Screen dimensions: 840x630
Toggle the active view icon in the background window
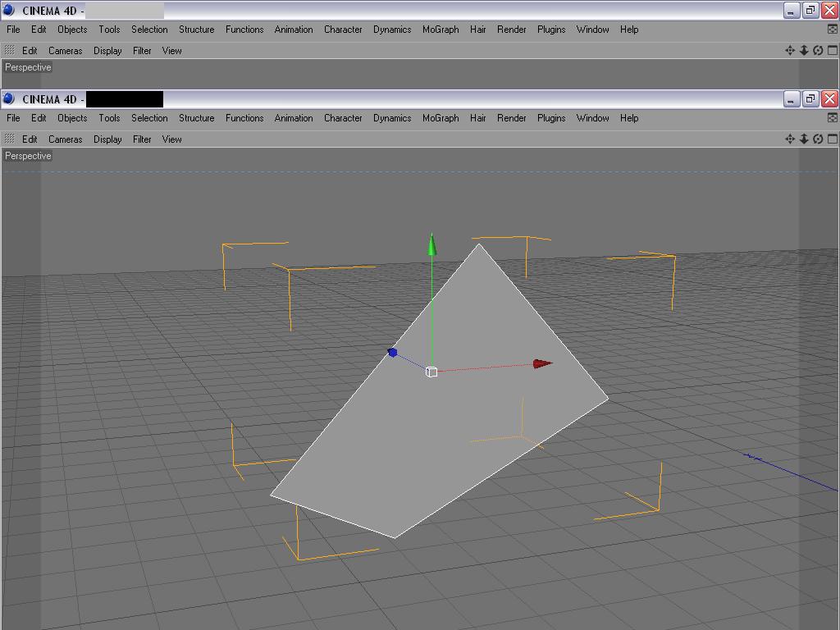tap(833, 50)
